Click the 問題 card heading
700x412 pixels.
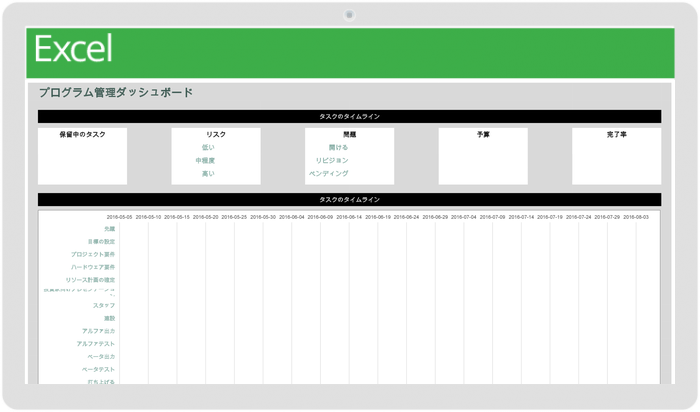[350, 134]
